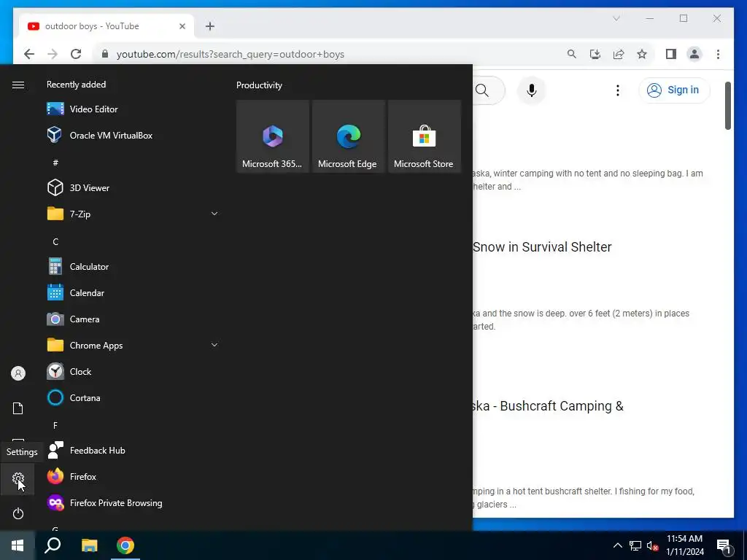Open Chrome profile avatar

point(694,54)
